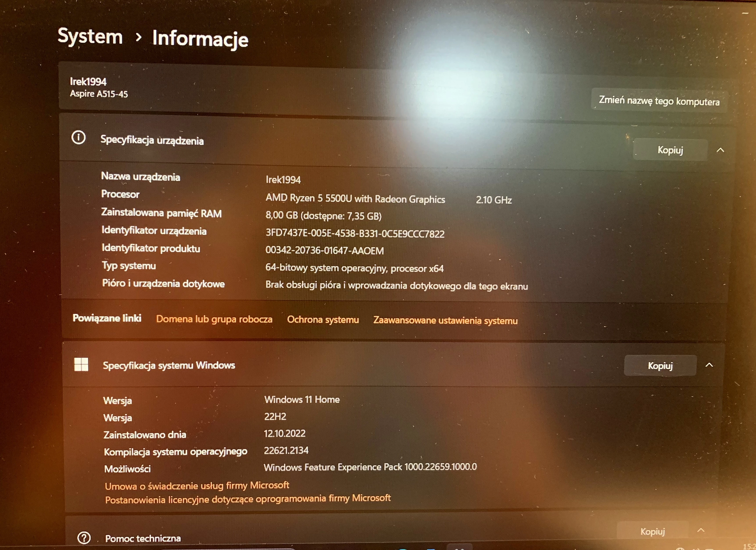Open the Ochrona systemu link

click(x=323, y=320)
